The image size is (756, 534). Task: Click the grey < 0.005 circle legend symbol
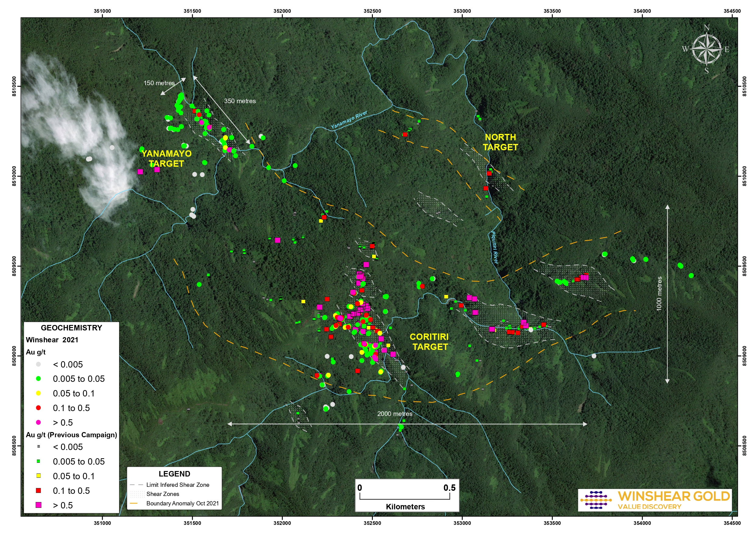[38, 364]
